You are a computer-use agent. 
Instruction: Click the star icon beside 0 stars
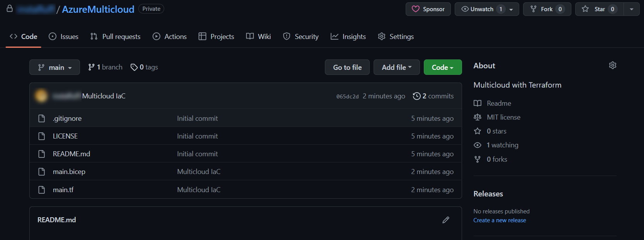(x=477, y=131)
